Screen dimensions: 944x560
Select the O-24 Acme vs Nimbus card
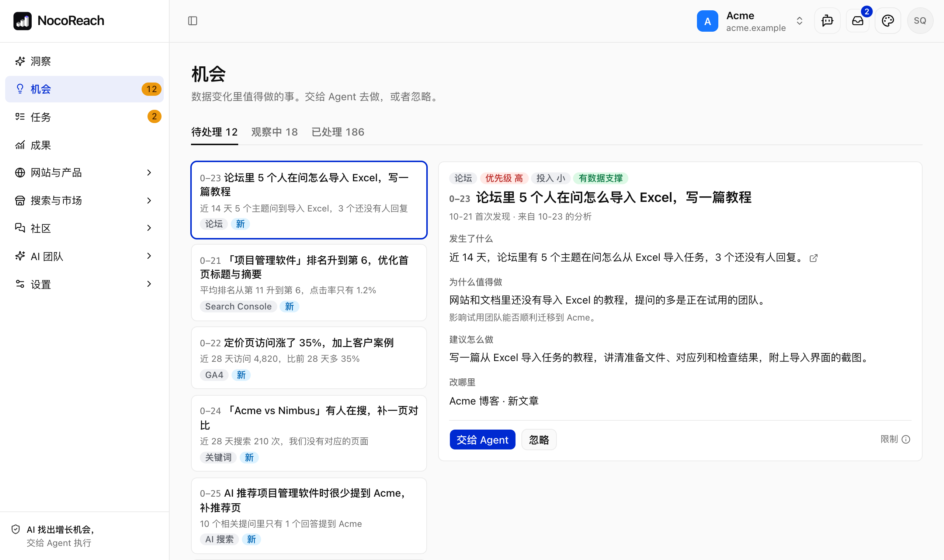[309, 433]
